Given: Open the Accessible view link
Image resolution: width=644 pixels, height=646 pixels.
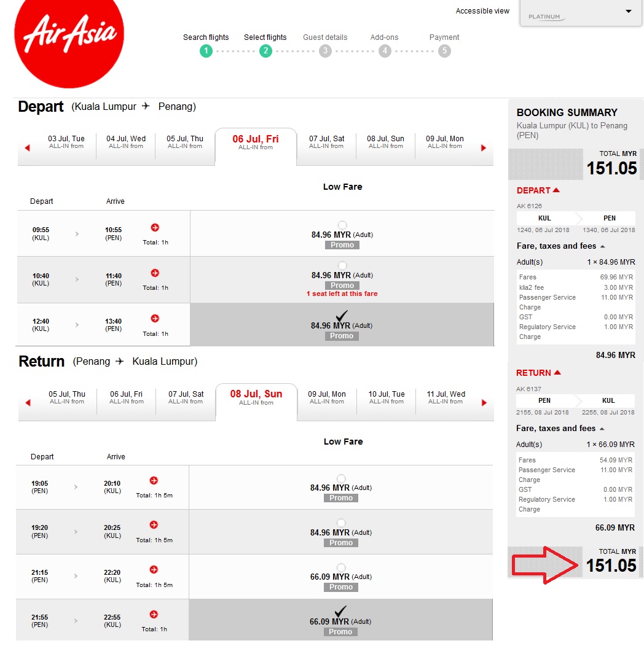Looking at the screenshot, I should coord(482,11).
